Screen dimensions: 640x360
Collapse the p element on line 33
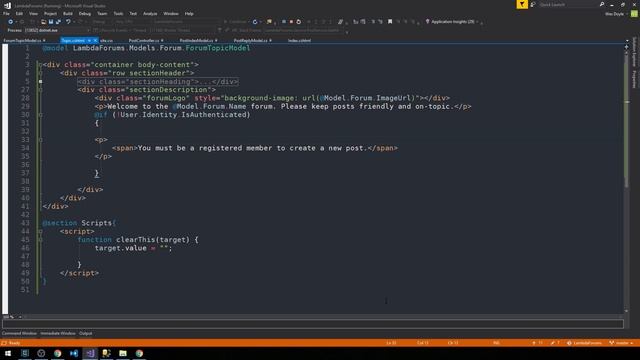pyautogui.click(x=40, y=140)
